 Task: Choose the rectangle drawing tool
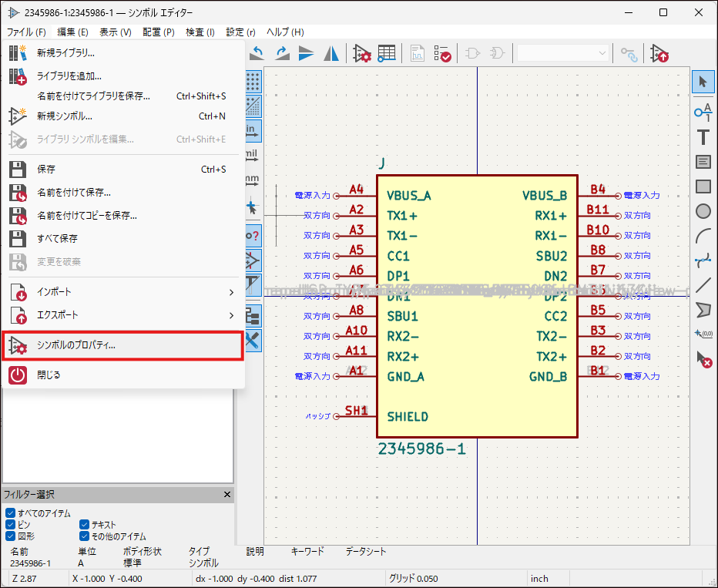coord(703,186)
